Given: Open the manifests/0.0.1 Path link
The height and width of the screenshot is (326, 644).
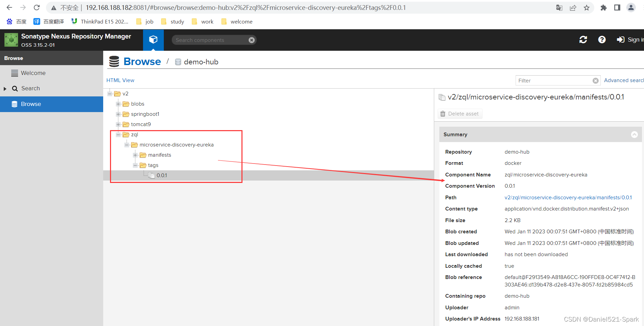Looking at the screenshot, I should pos(568,198).
